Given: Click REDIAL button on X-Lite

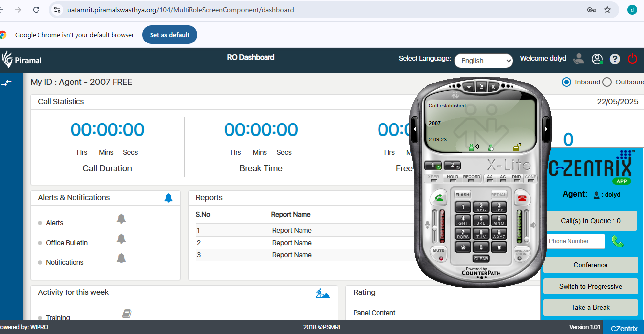Looking at the screenshot, I should [499, 195].
